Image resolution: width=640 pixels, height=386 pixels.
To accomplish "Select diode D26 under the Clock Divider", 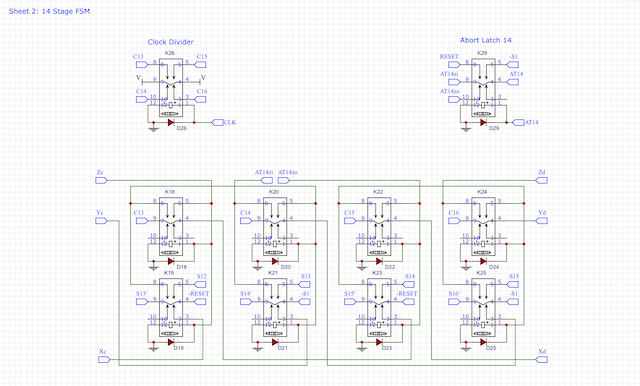I will pyautogui.click(x=171, y=122).
